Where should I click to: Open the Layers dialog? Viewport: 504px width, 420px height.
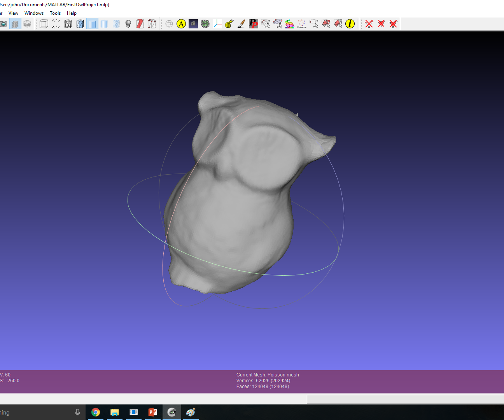(x=15, y=24)
